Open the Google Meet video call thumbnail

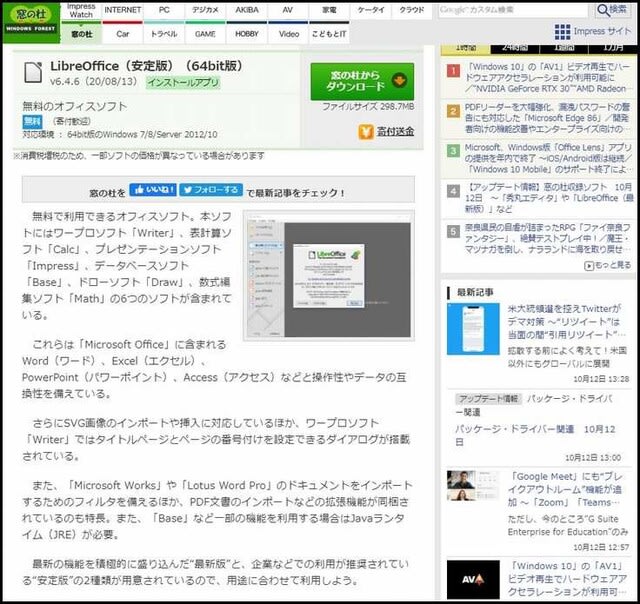click(473, 486)
